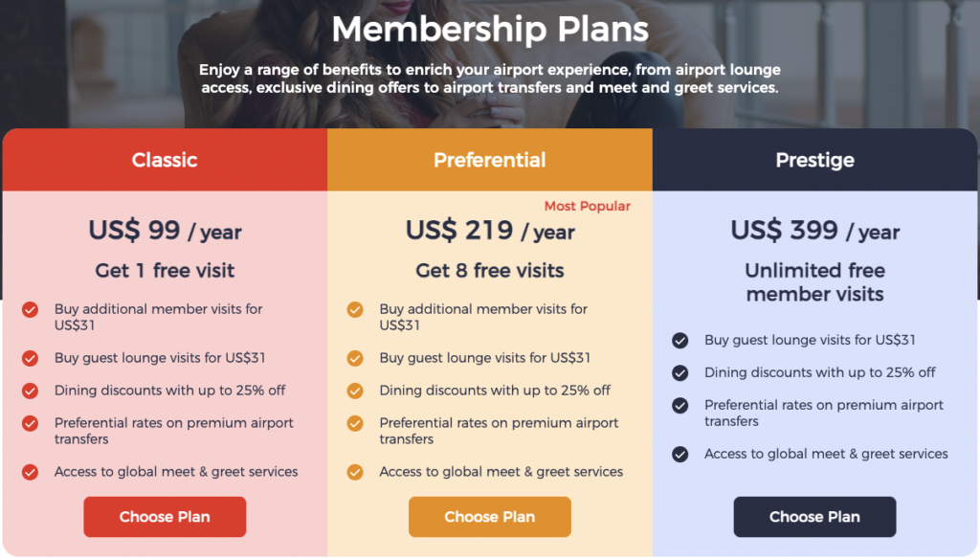This screenshot has height=560, width=980.
Task: Click Preferential check icon for additional member visits
Action: tap(355, 309)
